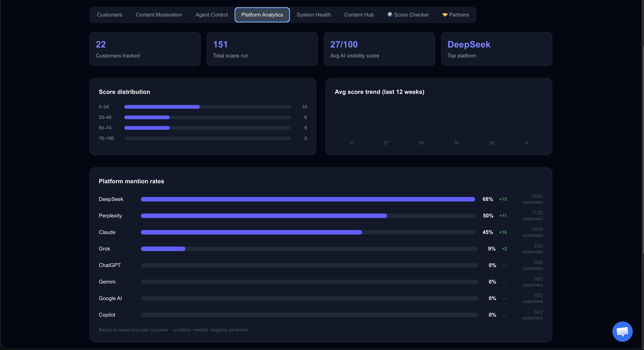Screen dimensions: 644x350
Task: Click the Grok mention rate bar
Action: [x=309, y=249]
